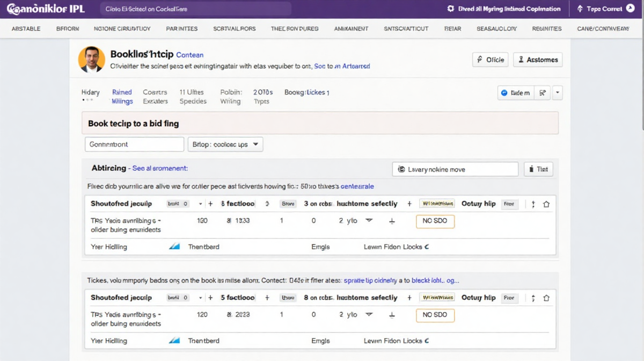Click the profile photo avatar
This screenshot has width=644, height=361.
click(x=92, y=59)
